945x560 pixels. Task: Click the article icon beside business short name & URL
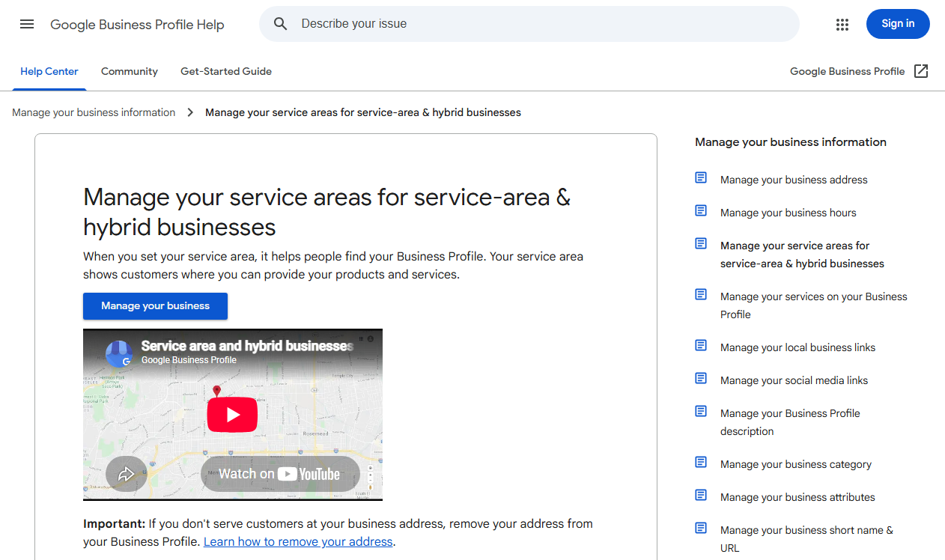point(701,529)
